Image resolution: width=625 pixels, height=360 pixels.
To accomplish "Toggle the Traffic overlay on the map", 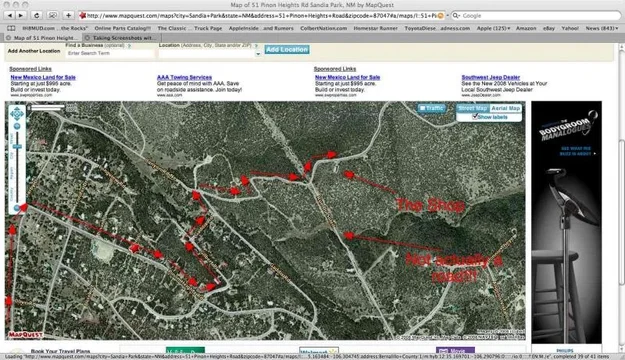I will coord(432,108).
